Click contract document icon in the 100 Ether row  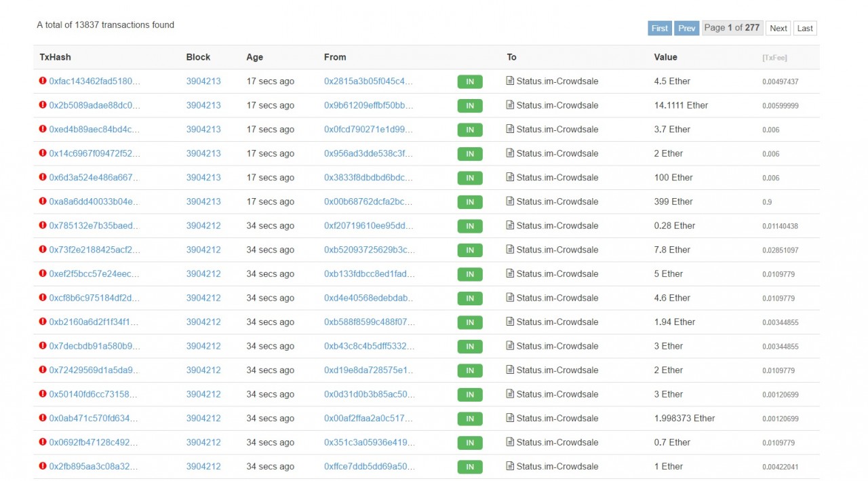511,177
